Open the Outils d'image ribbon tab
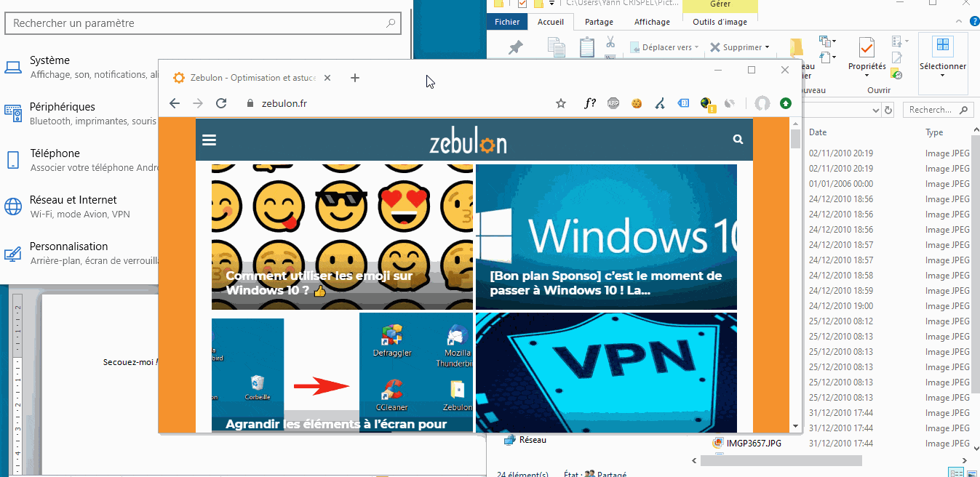This screenshot has width=980, height=477. coord(720,23)
